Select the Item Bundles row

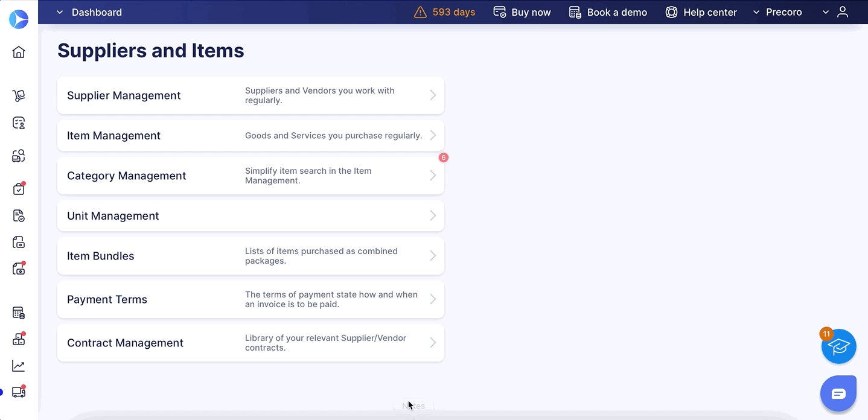[251, 256]
